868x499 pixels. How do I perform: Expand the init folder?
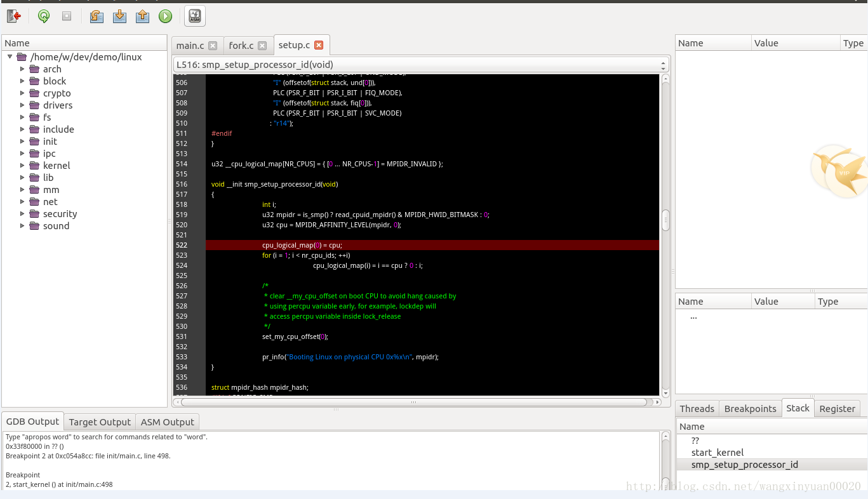coord(22,142)
